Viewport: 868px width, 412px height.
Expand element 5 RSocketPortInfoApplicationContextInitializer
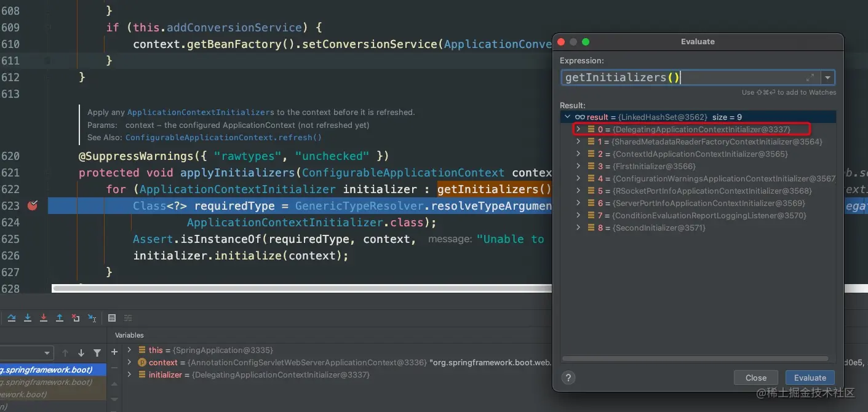pos(578,191)
